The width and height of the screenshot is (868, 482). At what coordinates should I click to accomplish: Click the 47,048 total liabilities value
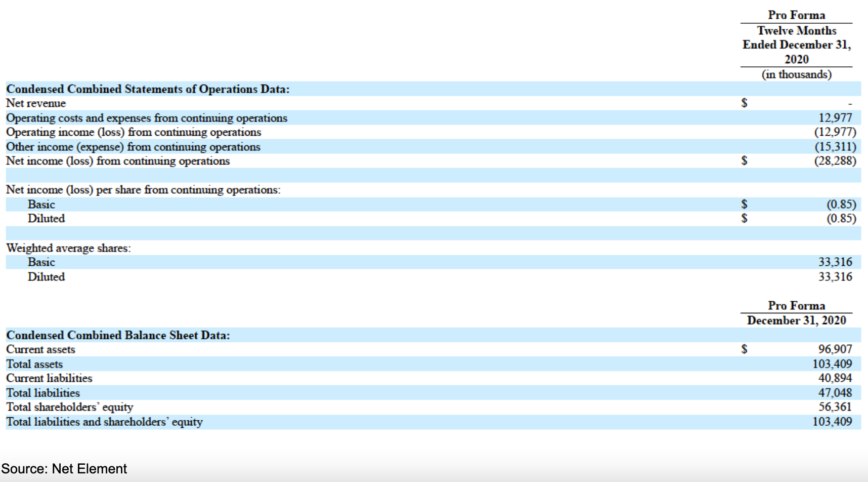click(835, 393)
